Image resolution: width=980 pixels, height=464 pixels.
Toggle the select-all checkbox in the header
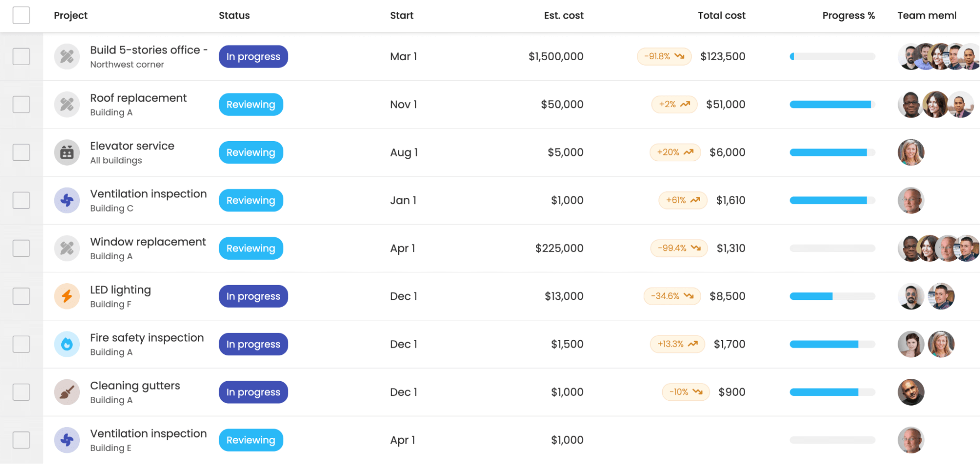coord(21,15)
